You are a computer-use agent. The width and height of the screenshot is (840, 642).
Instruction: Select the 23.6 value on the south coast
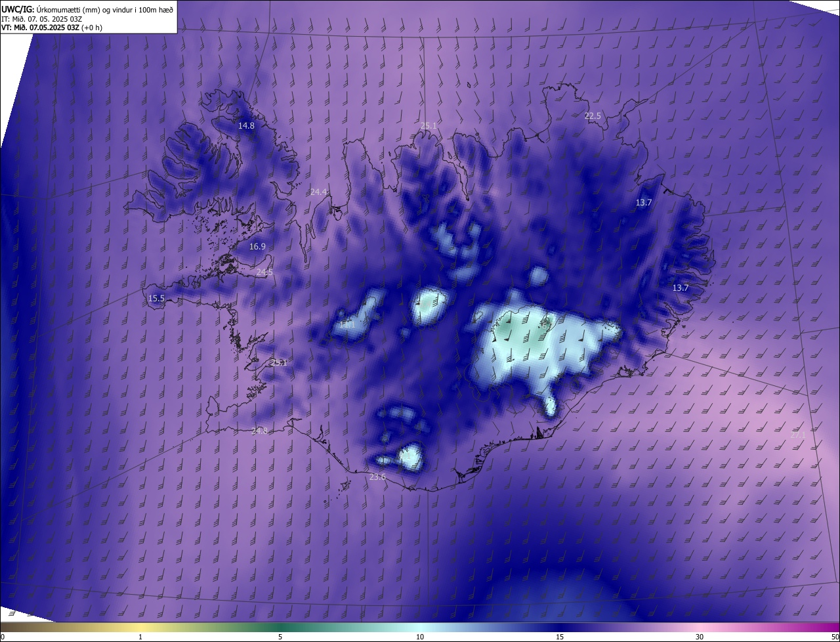(377, 477)
